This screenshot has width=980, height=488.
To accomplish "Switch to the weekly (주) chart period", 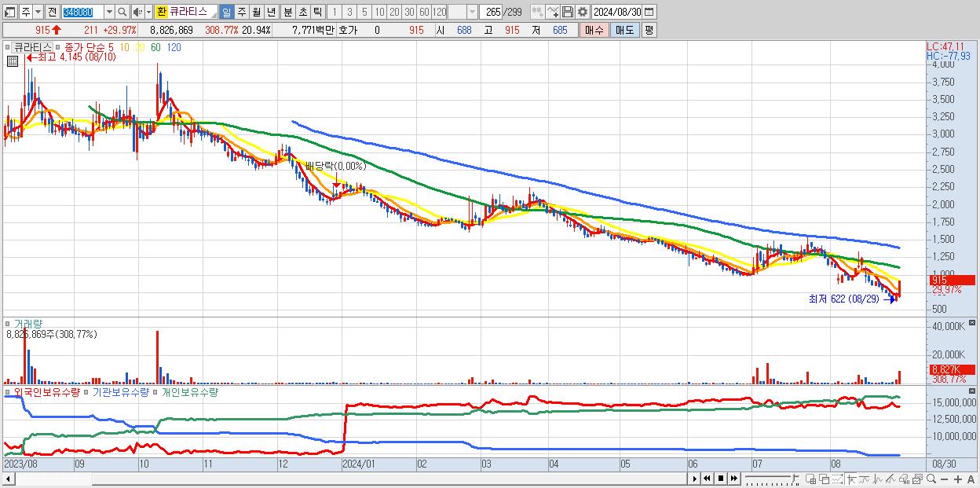I will (241, 13).
